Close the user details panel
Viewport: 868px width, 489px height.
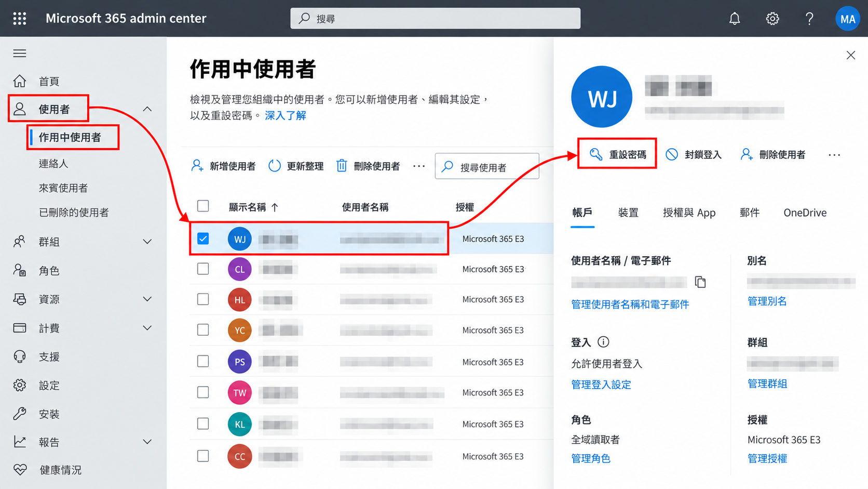(x=850, y=55)
